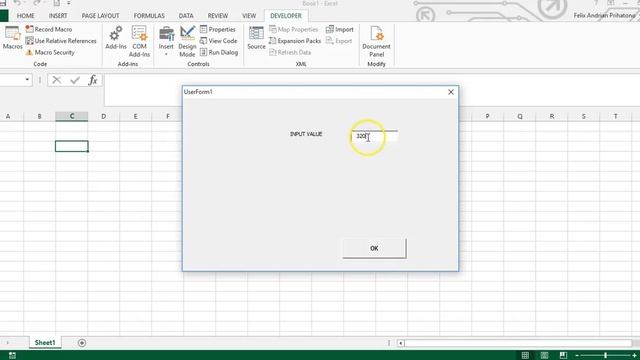Select column A header
This screenshot has height=360, width=640.
click(8, 116)
